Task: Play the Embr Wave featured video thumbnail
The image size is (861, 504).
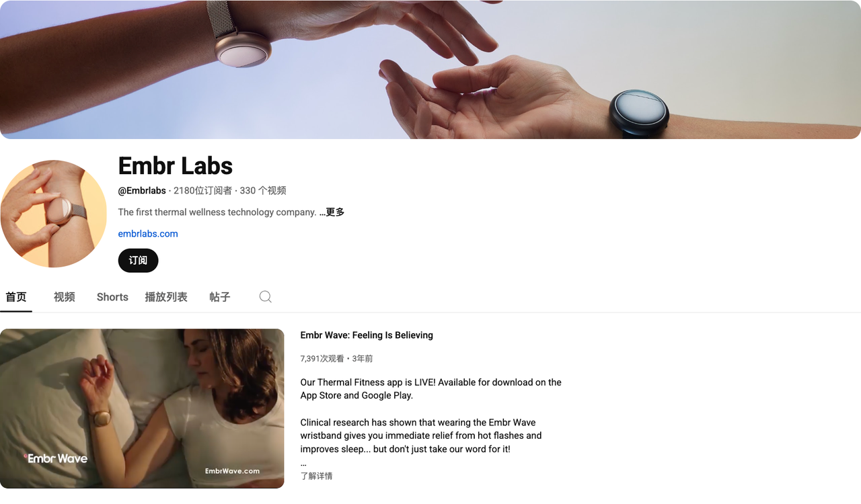Action: pyautogui.click(x=142, y=409)
